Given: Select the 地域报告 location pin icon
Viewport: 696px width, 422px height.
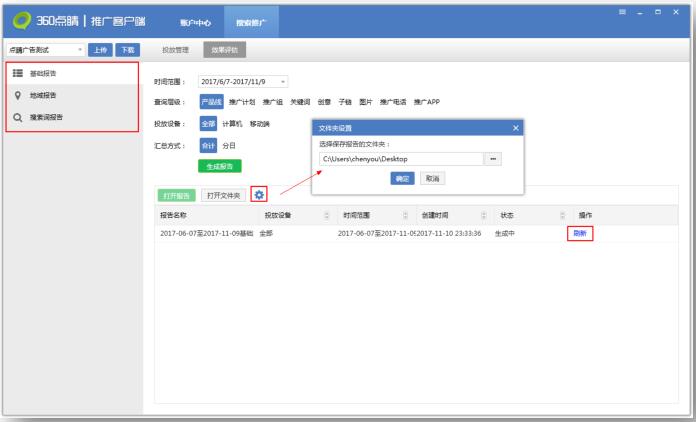Looking at the screenshot, I should [x=19, y=97].
